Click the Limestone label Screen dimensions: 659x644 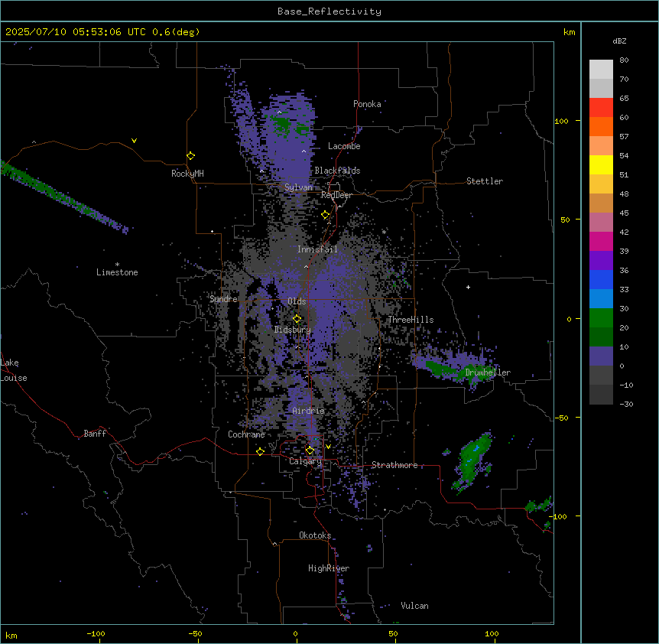(x=117, y=272)
